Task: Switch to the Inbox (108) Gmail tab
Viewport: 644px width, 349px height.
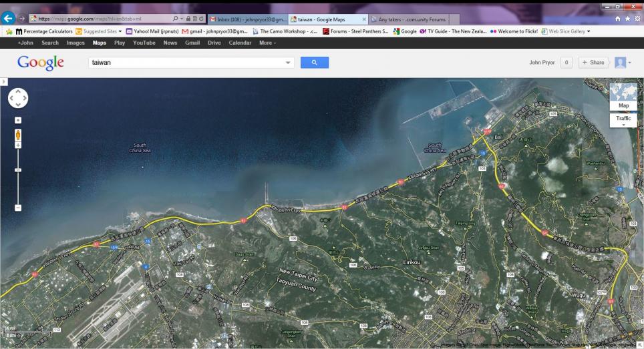Action: pyautogui.click(x=248, y=19)
